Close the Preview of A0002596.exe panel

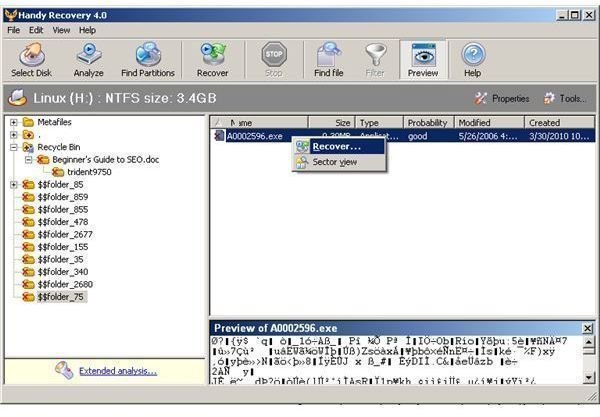coord(588,328)
